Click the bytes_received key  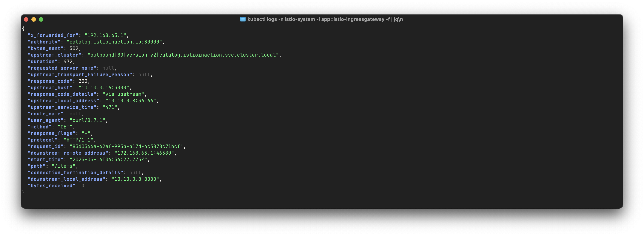(52, 186)
